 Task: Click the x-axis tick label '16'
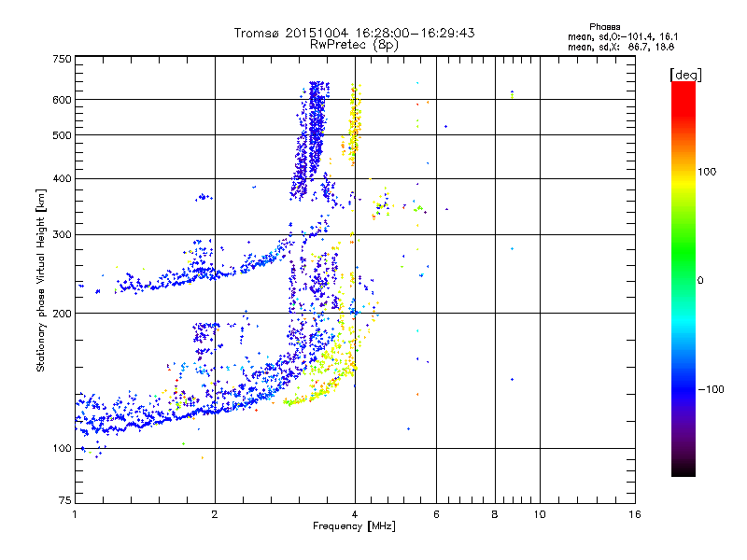(635, 514)
